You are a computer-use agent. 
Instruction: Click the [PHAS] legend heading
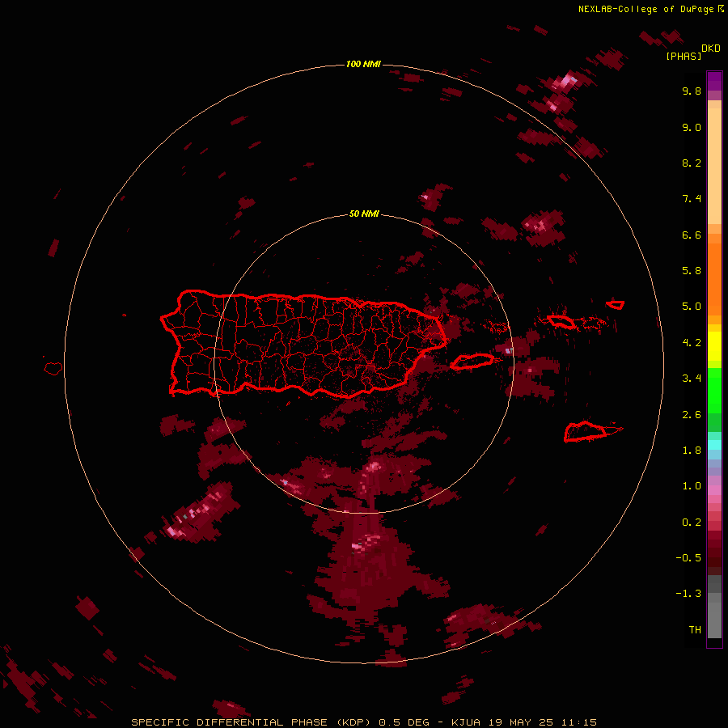coord(684,56)
